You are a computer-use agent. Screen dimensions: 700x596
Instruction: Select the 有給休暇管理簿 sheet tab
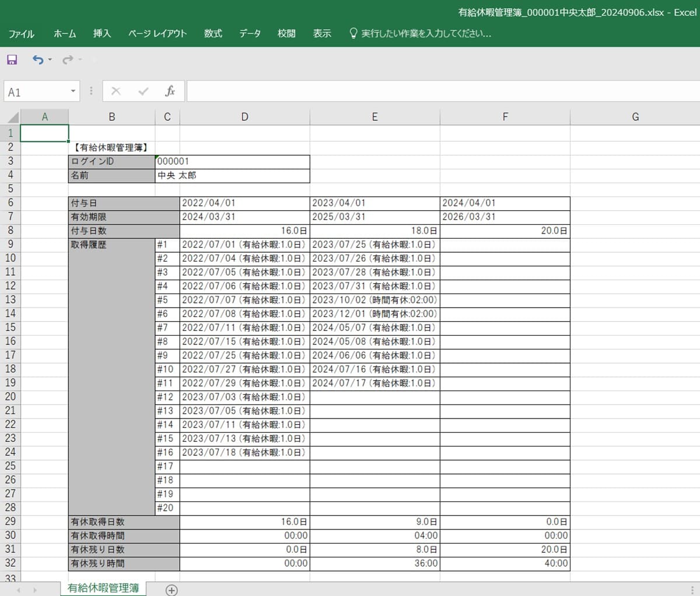(103, 588)
